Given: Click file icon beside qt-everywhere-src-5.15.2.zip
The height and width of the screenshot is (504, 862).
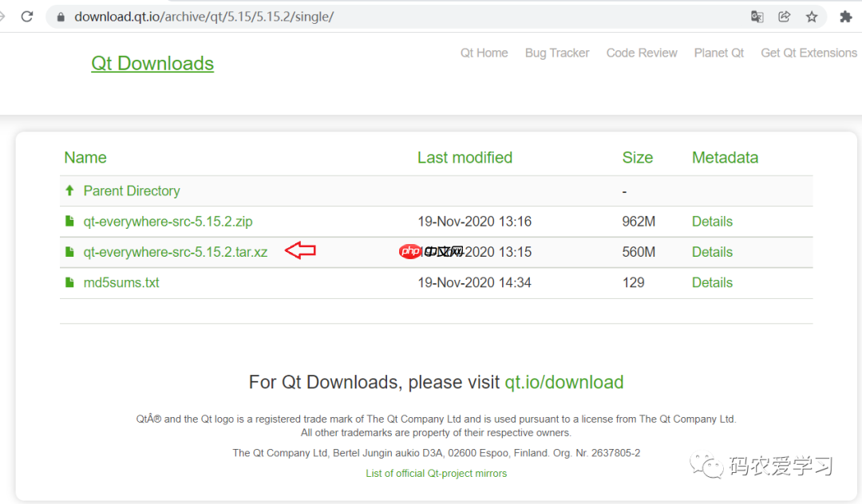Looking at the screenshot, I should 69,221.
